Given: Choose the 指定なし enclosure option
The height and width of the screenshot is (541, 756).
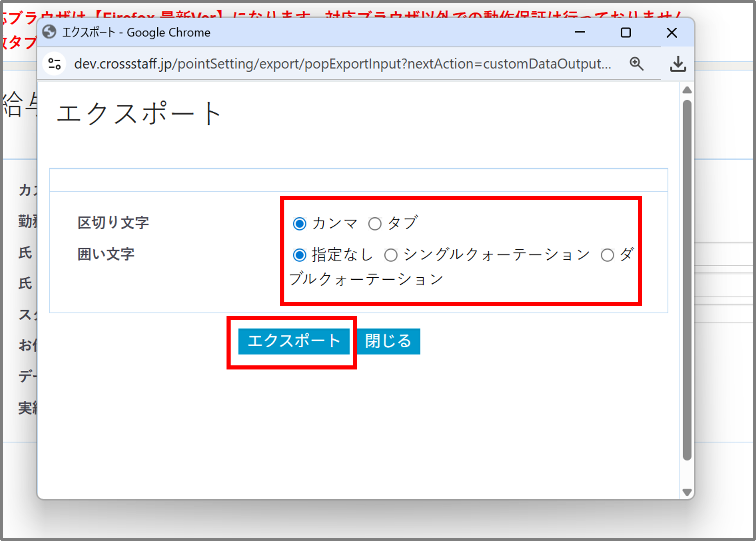Looking at the screenshot, I should [299, 256].
